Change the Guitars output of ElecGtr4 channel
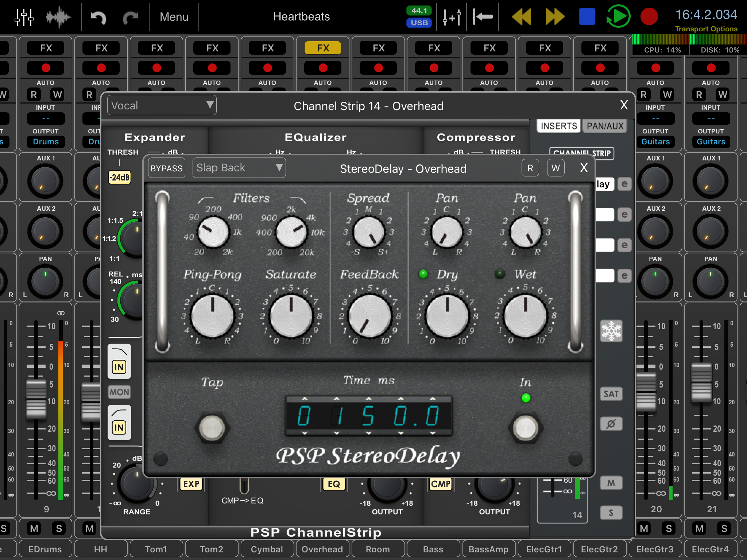The height and width of the screenshot is (560, 747). tap(711, 142)
